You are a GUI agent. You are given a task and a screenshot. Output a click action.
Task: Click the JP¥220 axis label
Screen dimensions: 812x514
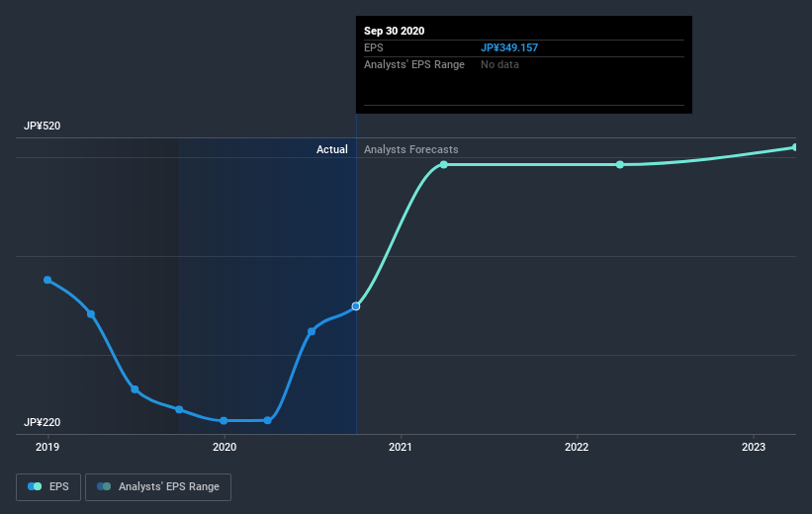[x=42, y=422]
